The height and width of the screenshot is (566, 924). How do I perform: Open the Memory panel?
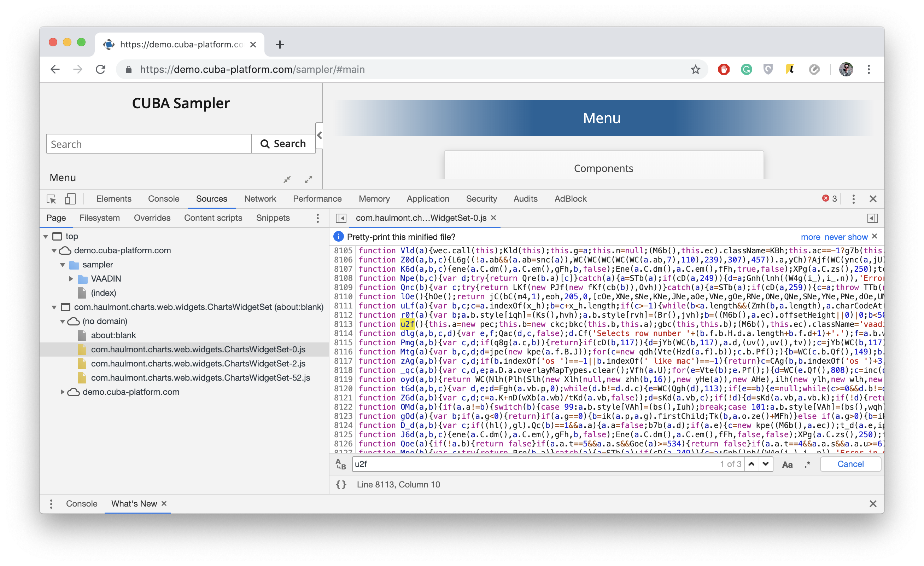tap(374, 199)
